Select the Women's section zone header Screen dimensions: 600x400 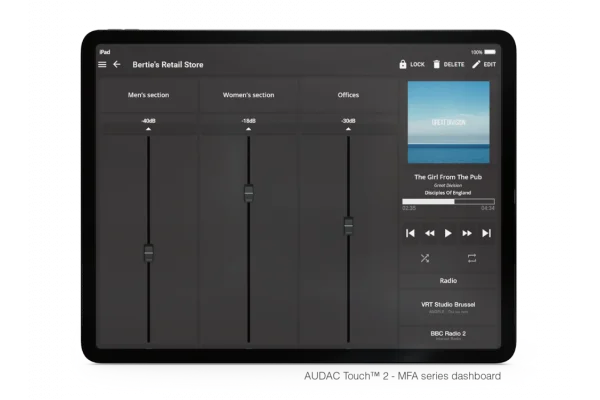248,95
